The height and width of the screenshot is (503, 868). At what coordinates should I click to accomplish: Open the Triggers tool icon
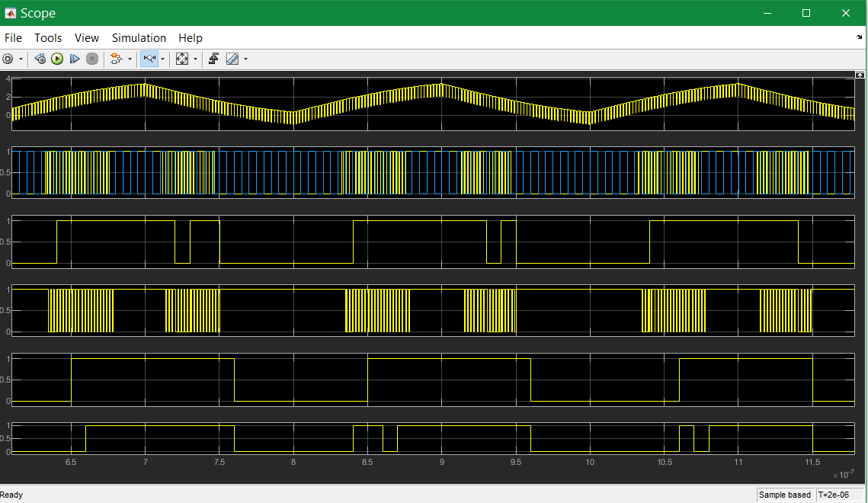[x=213, y=59]
